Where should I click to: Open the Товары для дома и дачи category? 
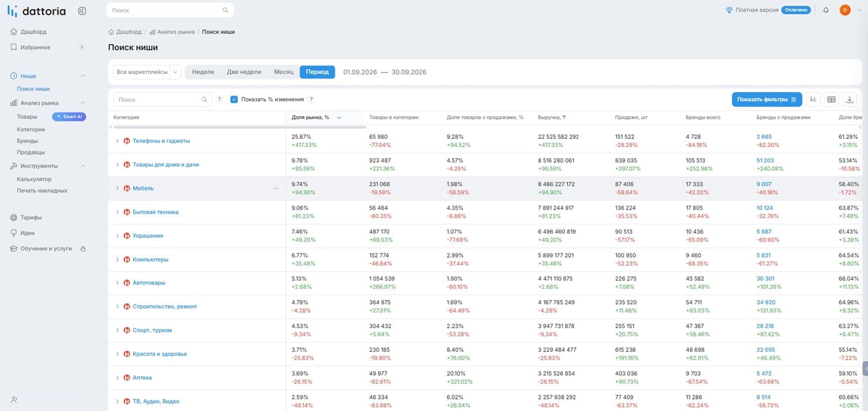[166, 165]
